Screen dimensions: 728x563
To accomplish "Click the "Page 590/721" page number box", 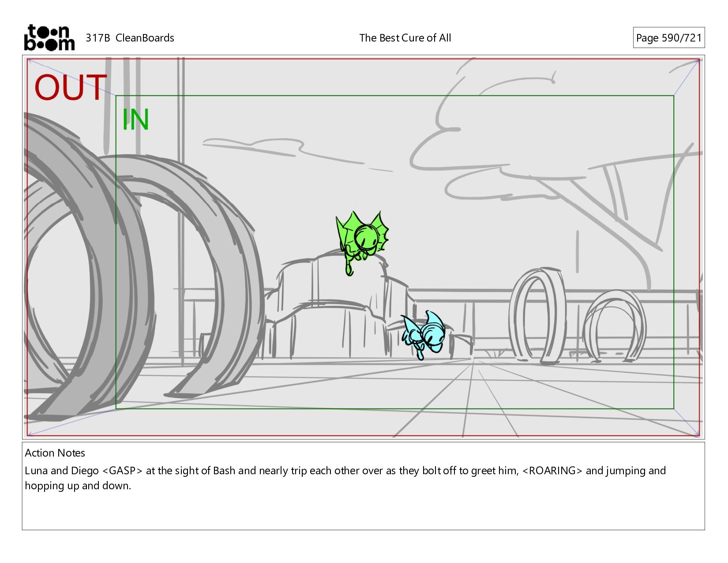I will [668, 38].
